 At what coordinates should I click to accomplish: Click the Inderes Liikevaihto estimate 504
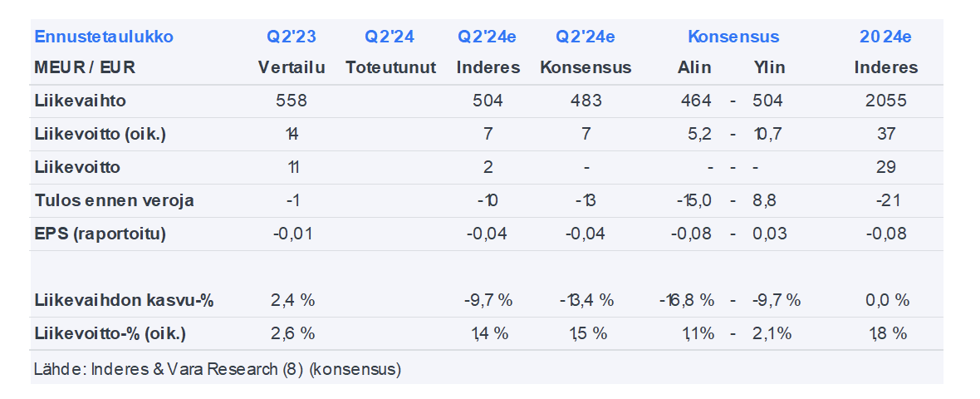point(488,101)
